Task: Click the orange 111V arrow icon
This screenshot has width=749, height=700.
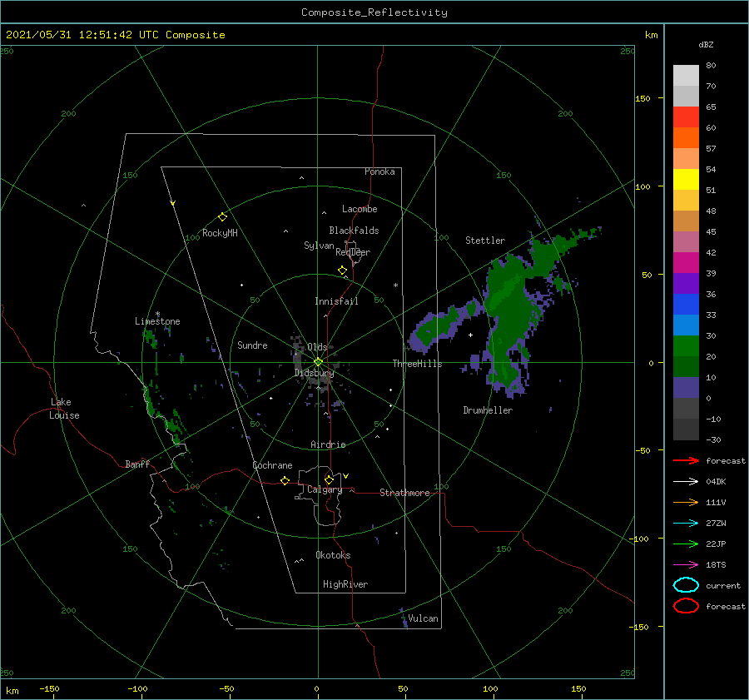Action: tap(686, 502)
